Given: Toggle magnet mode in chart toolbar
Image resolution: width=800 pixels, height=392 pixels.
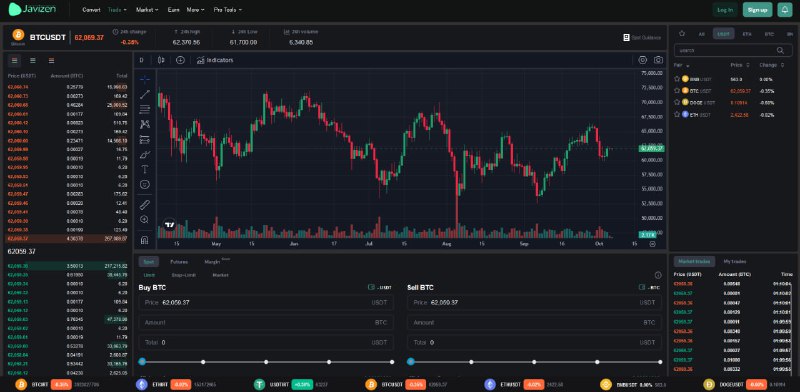Looking at the screenshot, I should point(145,240).
